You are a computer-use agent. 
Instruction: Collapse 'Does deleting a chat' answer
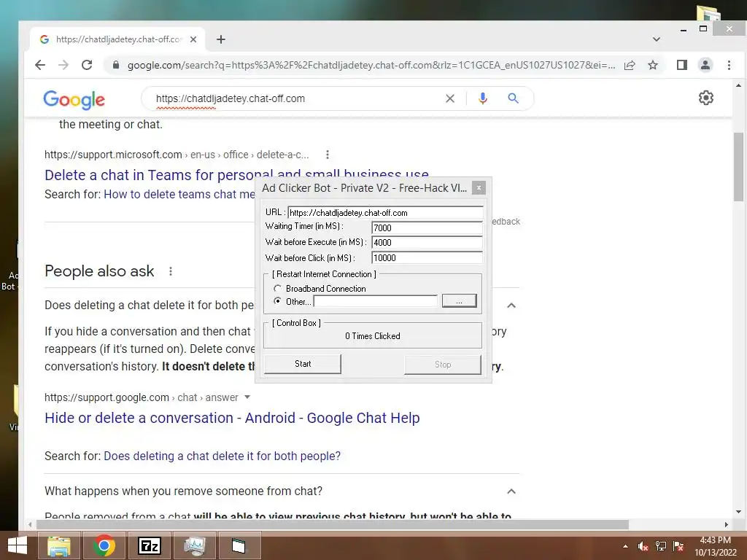click(511, 306)
